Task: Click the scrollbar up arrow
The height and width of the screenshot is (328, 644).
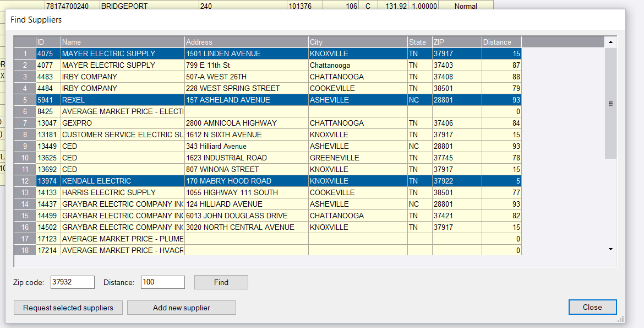Action: pos(610,40)
